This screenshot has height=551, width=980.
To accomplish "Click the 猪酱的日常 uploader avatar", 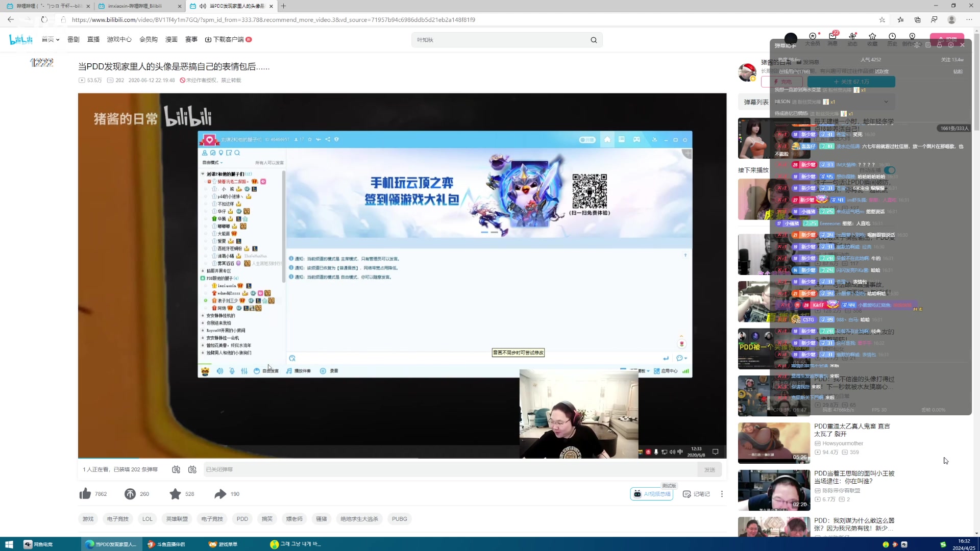I will click(747, 72).
